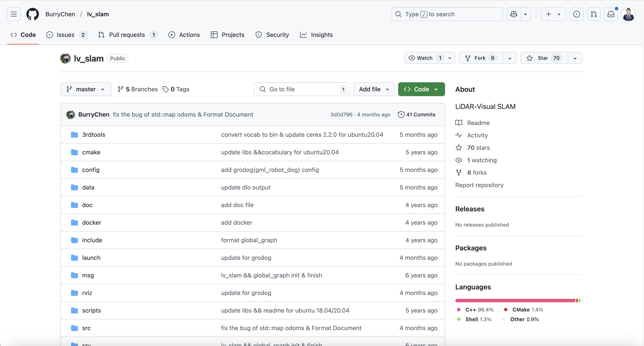Focus the Go to file field
Viewport: 644px width, 346px height.
pos(301,89)
